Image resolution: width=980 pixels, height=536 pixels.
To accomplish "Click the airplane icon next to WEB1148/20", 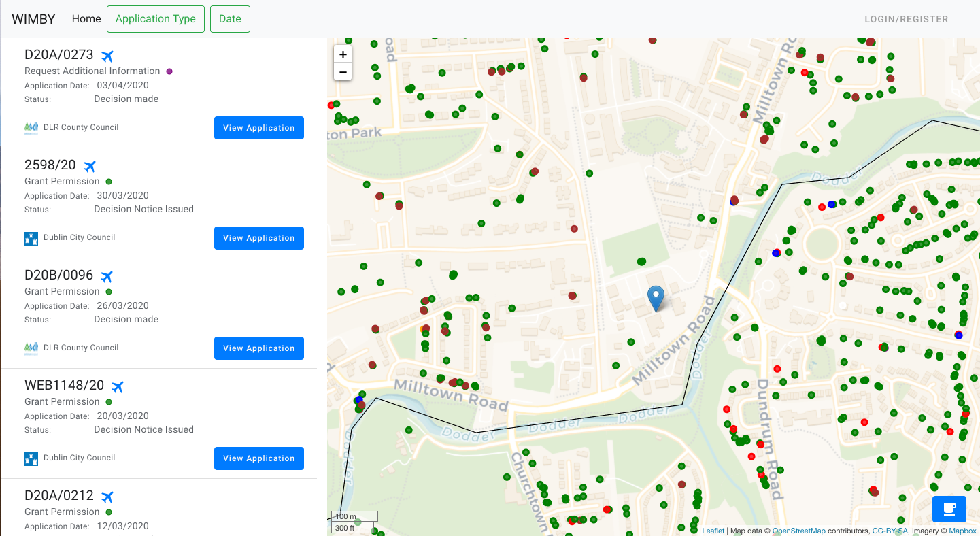I will [118, 386].
